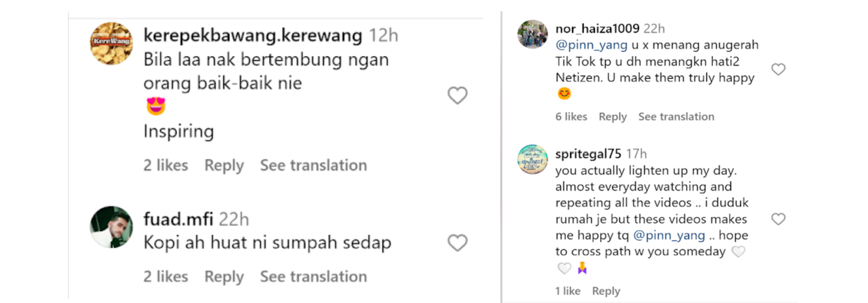Reply to nor_haiza1009's comment
This screenshot has height=303, width=868.
tap(613, 117)
